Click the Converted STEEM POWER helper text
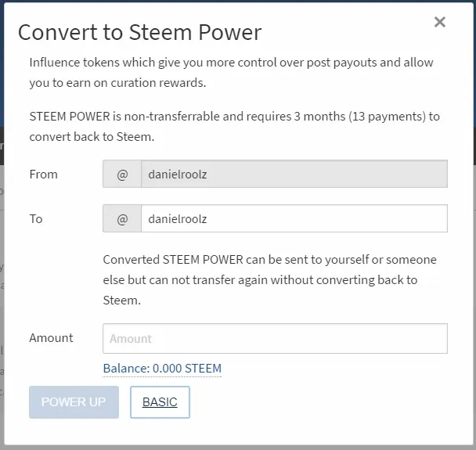 269,279
